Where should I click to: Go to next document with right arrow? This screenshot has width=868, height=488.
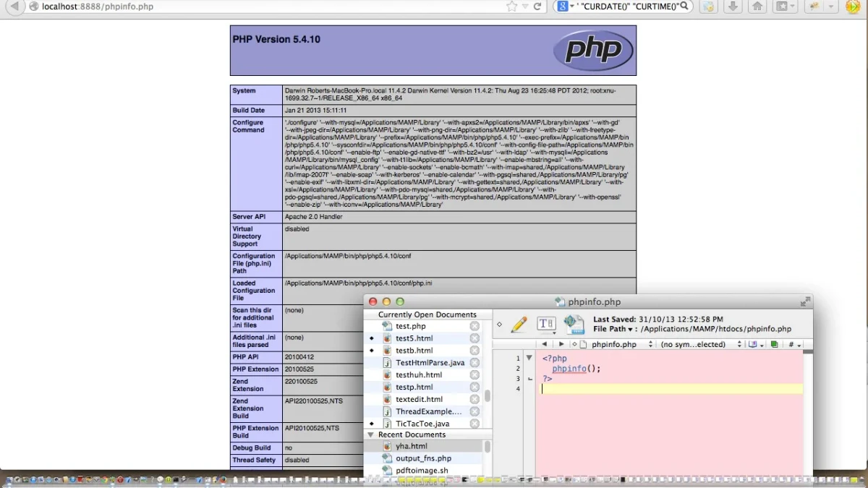[x=561, y=344]
